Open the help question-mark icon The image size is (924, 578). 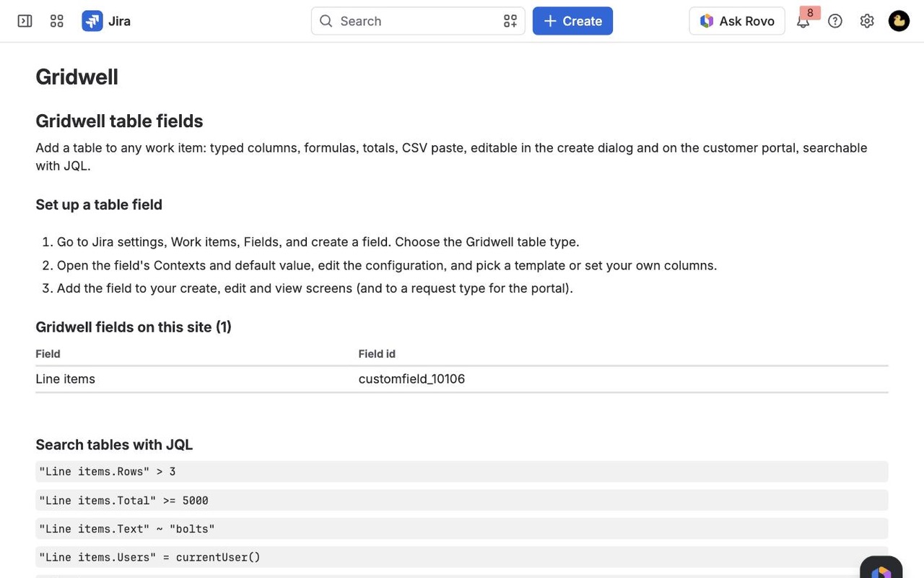click(x=835, y=21)
